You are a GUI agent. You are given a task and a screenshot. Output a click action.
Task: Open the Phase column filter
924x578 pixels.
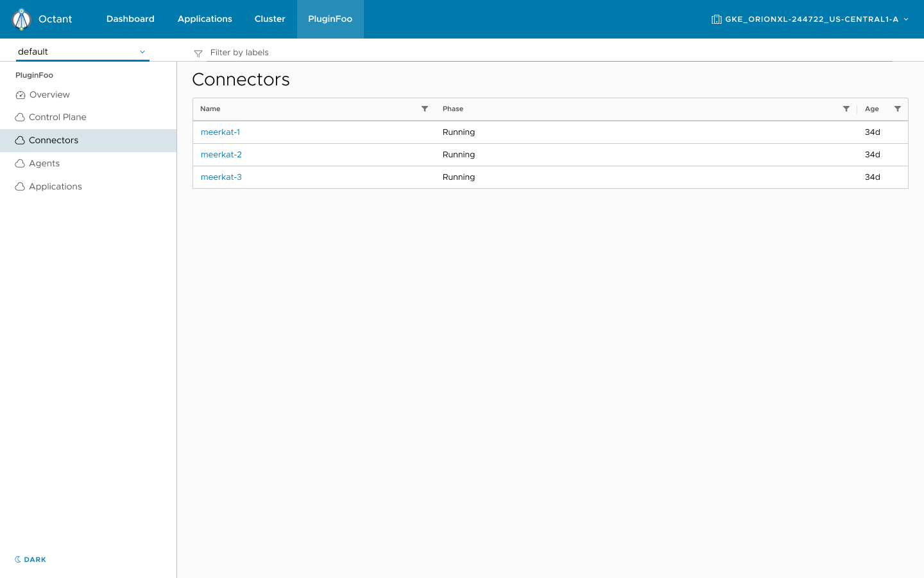pyautogui.click(x=846, y=109)
